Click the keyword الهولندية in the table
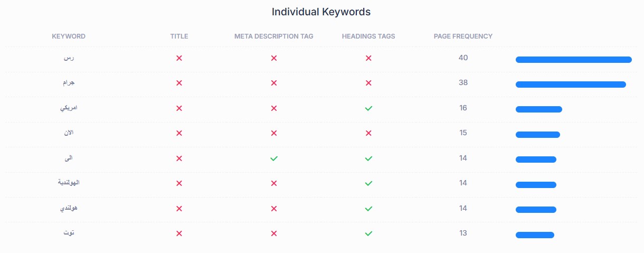Image resolution: width=644 pixels, height=253 pixels. click(69, 183)
